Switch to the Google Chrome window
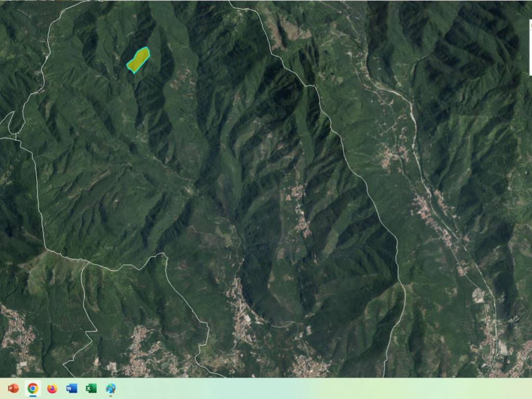The width and height of the screenshot is (532, 399). [x=33, y=389]
